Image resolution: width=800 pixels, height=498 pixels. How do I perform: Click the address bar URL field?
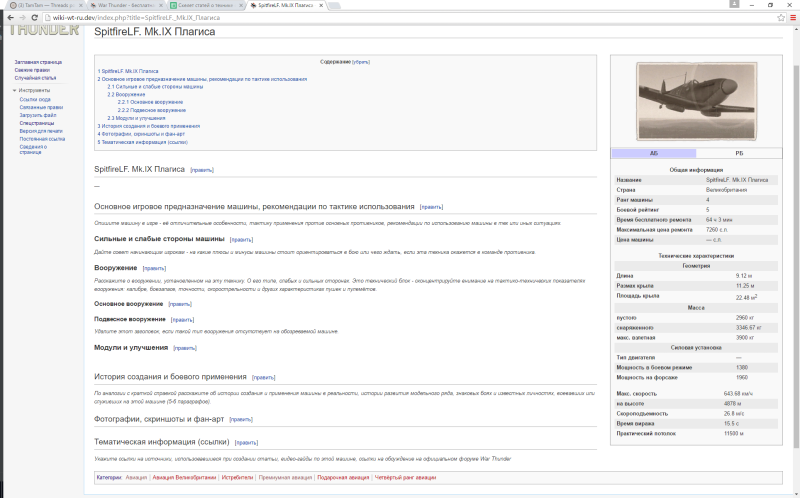click(x=408, y=17)
